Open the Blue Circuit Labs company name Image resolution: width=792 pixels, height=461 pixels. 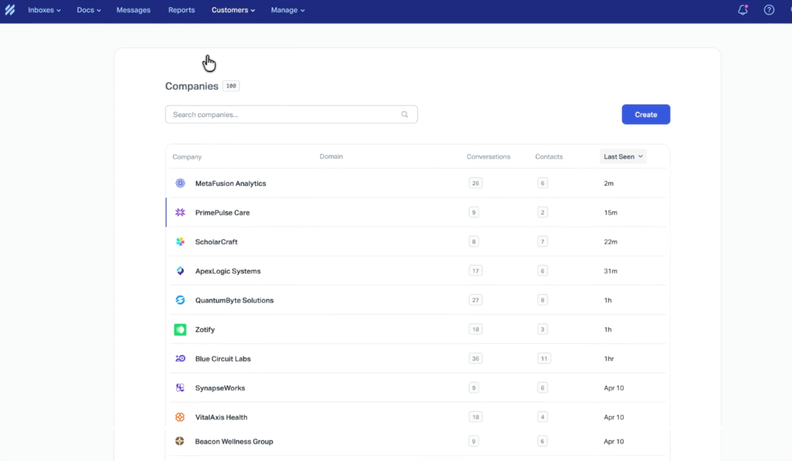(x=223, y=359)
